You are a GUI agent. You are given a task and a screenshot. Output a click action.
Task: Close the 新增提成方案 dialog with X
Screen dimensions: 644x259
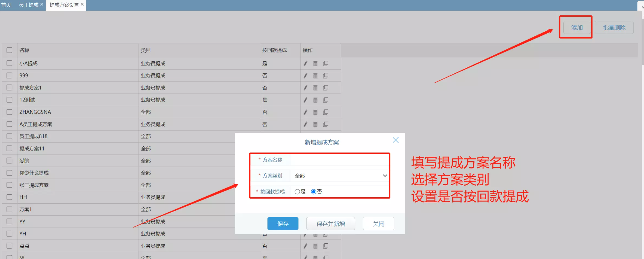coord(395,140)
